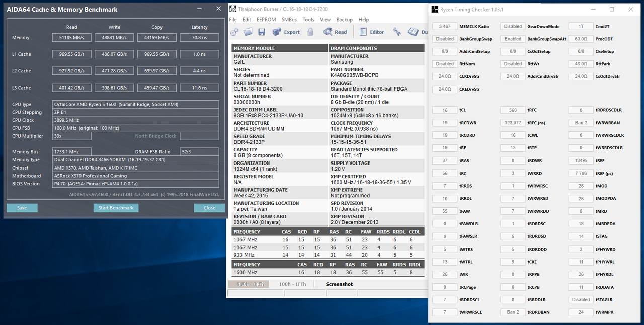Click L3 Cache latency 11.6 ns
This screenshot has width=644, height=325.
click(x=199, y=88)
